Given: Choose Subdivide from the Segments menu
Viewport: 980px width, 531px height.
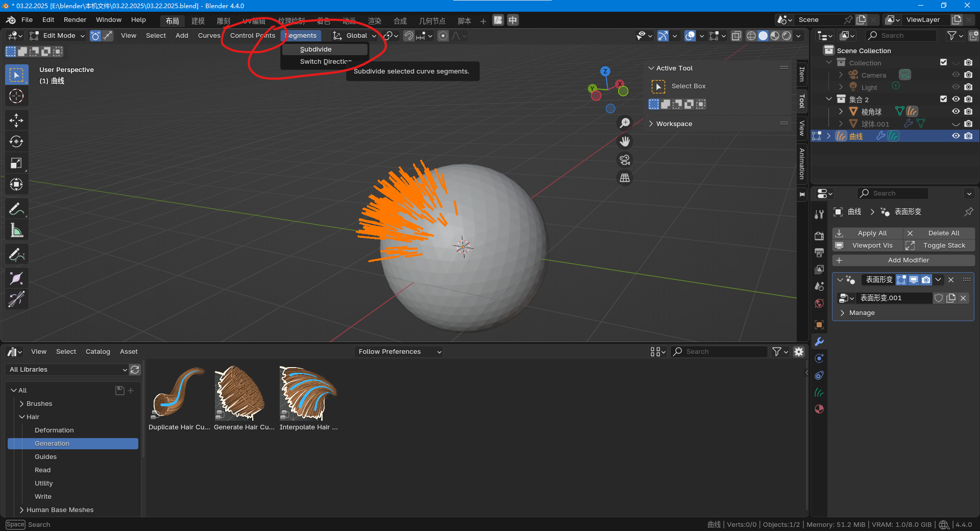Looking at the screenshot, I should (x=325, y=50).
